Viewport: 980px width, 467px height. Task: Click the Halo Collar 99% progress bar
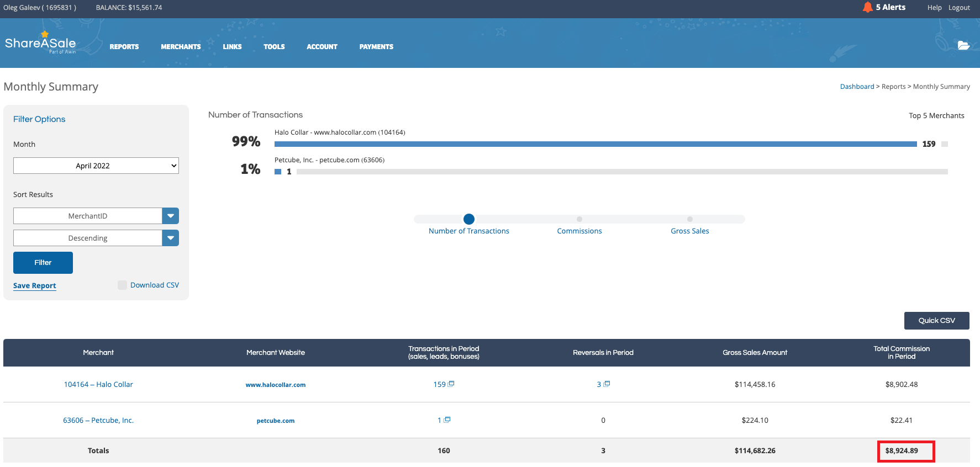(596, 144)
